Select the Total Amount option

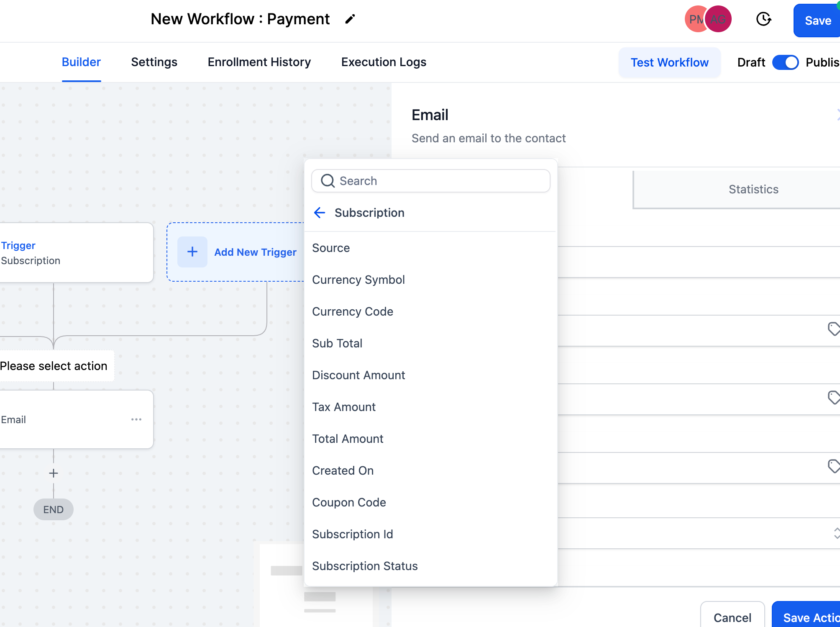(x=348, y=439)
